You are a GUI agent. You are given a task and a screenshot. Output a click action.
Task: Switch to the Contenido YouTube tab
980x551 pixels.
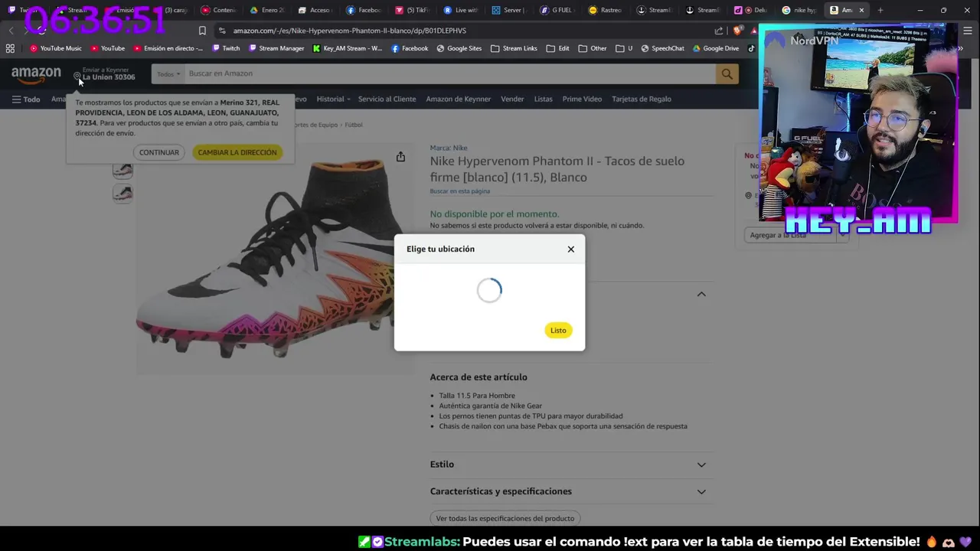219,10
